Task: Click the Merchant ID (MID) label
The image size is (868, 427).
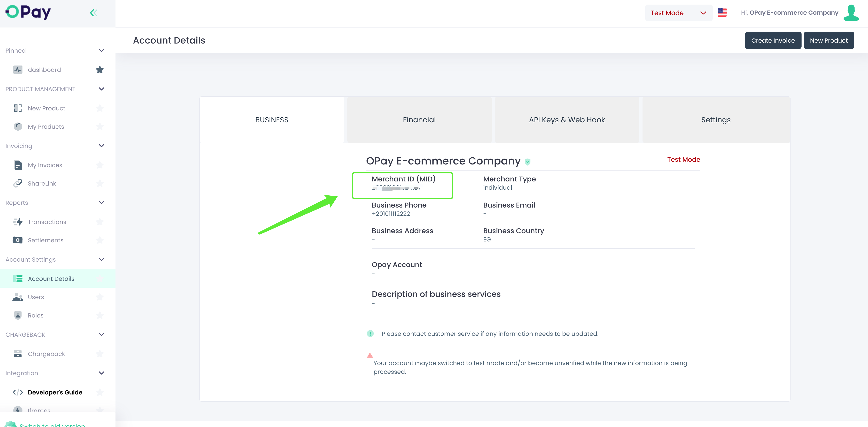Action: 403,179
